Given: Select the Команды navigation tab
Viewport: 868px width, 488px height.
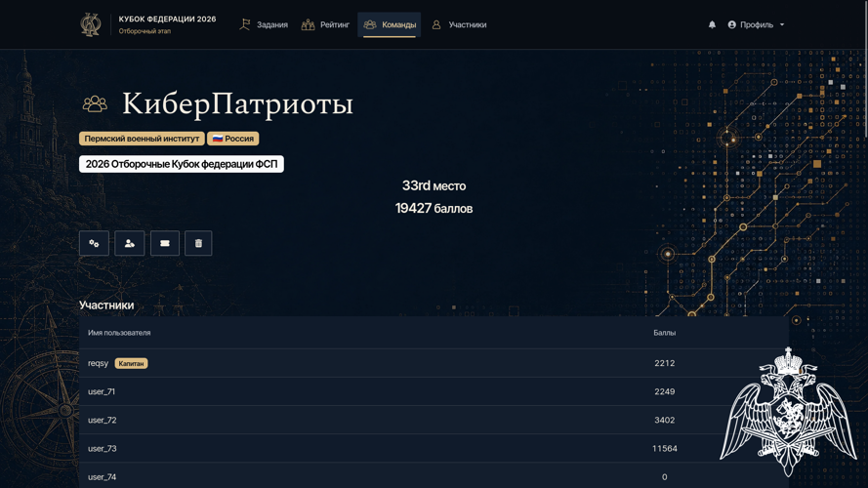Looking at the screenshot, I should click(x=390, y=24).
